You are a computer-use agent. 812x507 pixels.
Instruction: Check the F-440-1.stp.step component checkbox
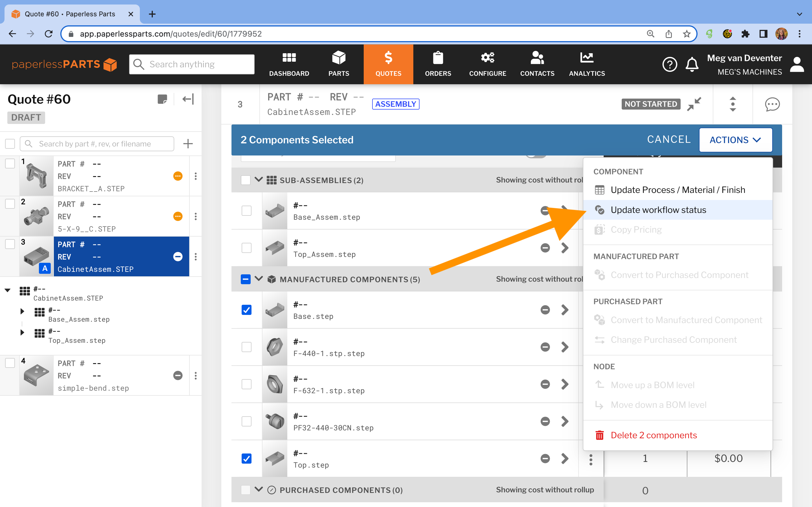246,347
